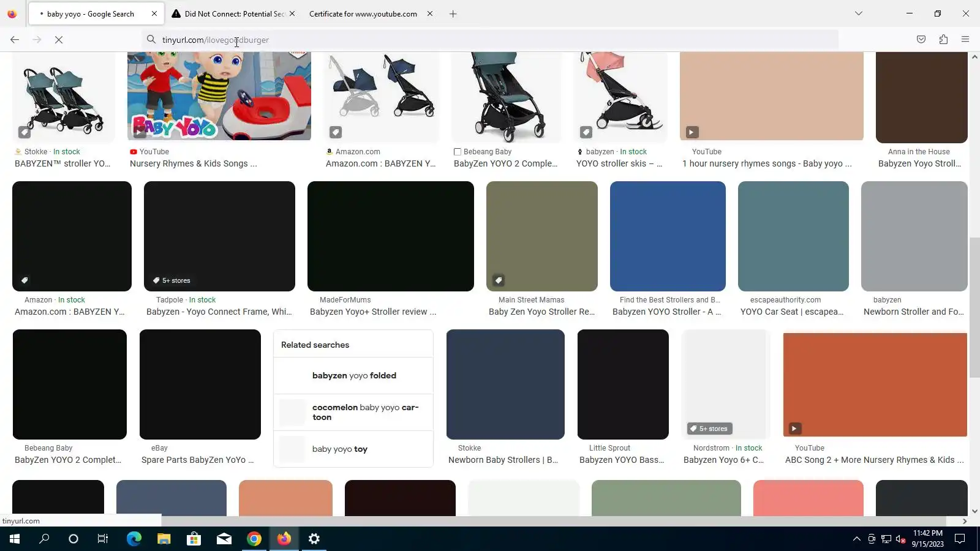Open Task View
Screen dimensions: 980x551
[x=103, y=539]
